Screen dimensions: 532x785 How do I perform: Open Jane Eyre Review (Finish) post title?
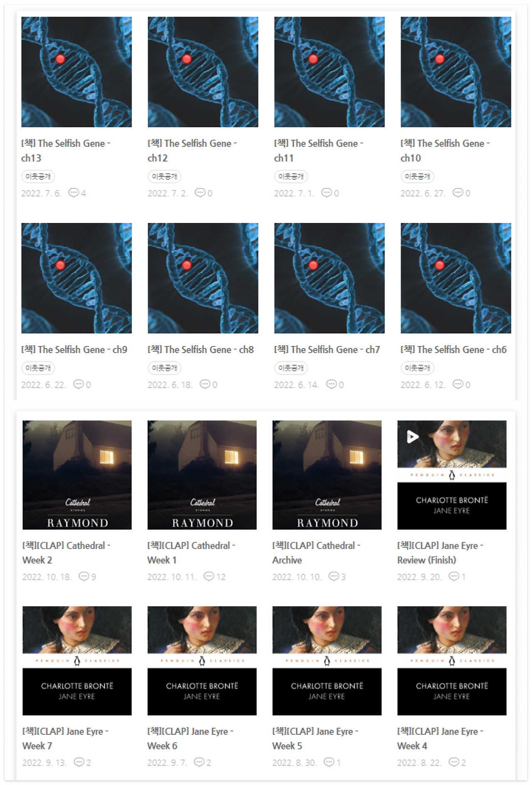[x=440, y=552]
